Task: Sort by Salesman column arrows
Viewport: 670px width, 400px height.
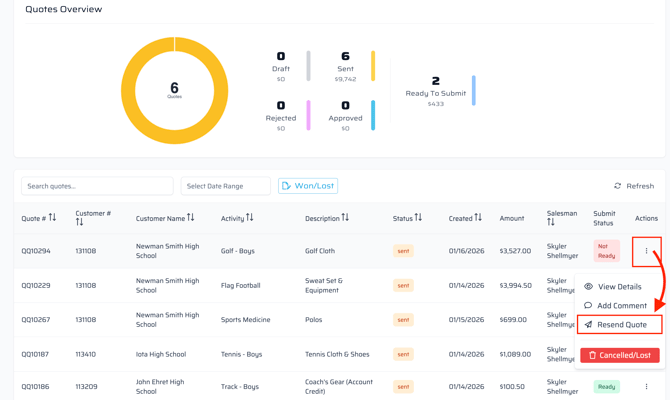Action: click(551, 223)
